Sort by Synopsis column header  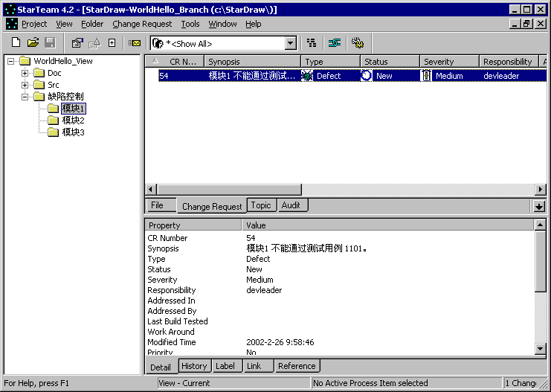pyautogui.click(x=252, y=62)
